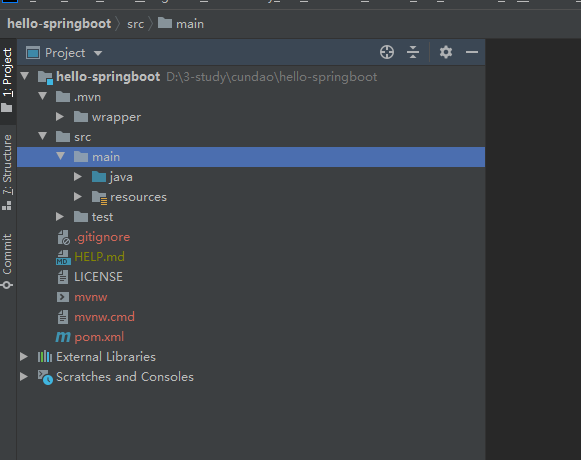Open the Project view dropdown arrow
581x460 pixels.
tap(98, 53)
